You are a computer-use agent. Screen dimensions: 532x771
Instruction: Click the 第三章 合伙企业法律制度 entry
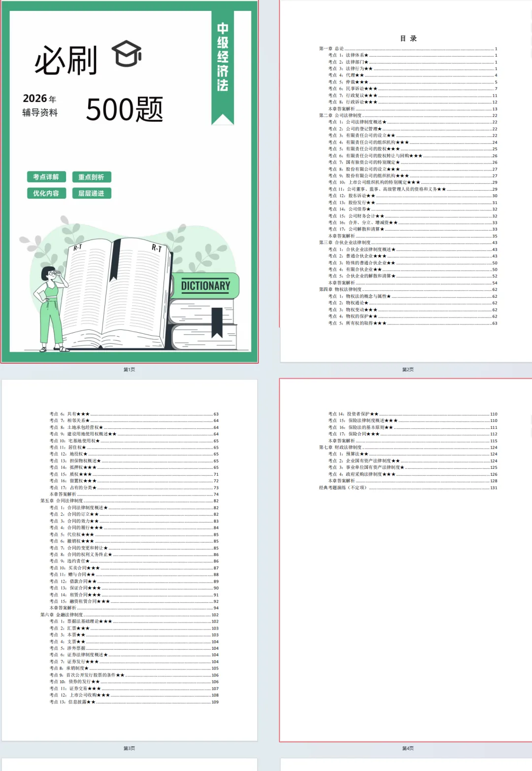click(x=408, y=243)
